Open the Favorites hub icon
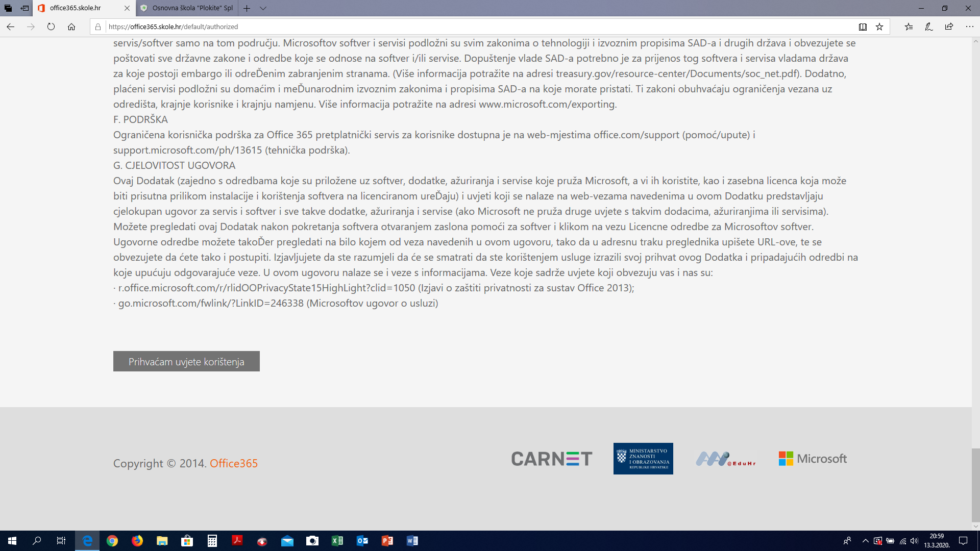 pyautogui.click(x=909, y=27)
